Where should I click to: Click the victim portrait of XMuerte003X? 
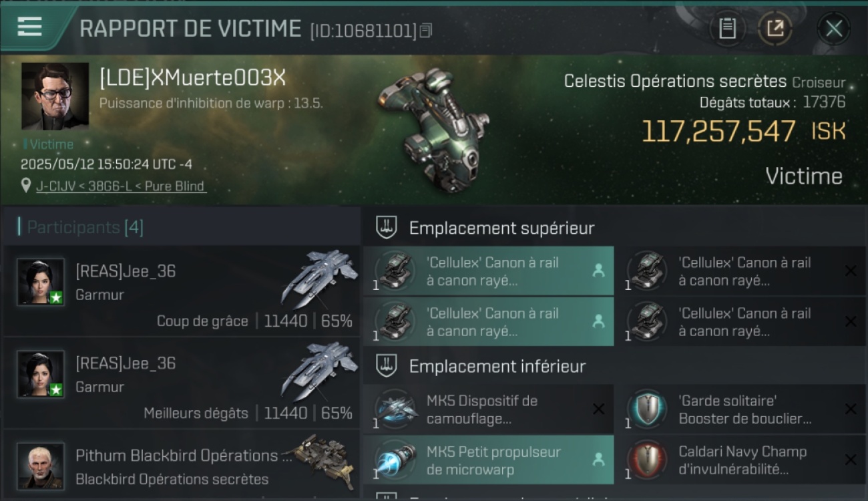(x=55, y=96)
